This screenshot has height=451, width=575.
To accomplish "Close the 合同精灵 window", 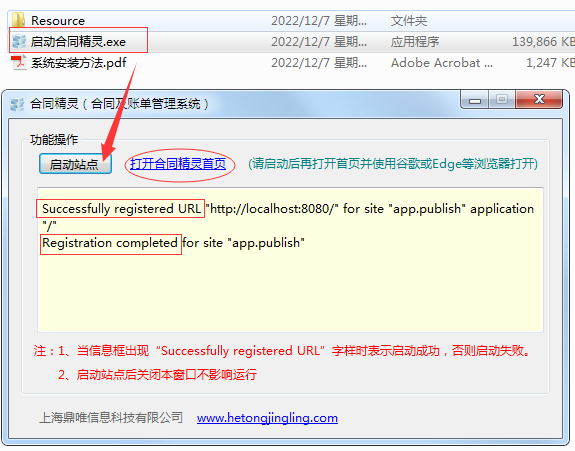I will pos(539,99).
